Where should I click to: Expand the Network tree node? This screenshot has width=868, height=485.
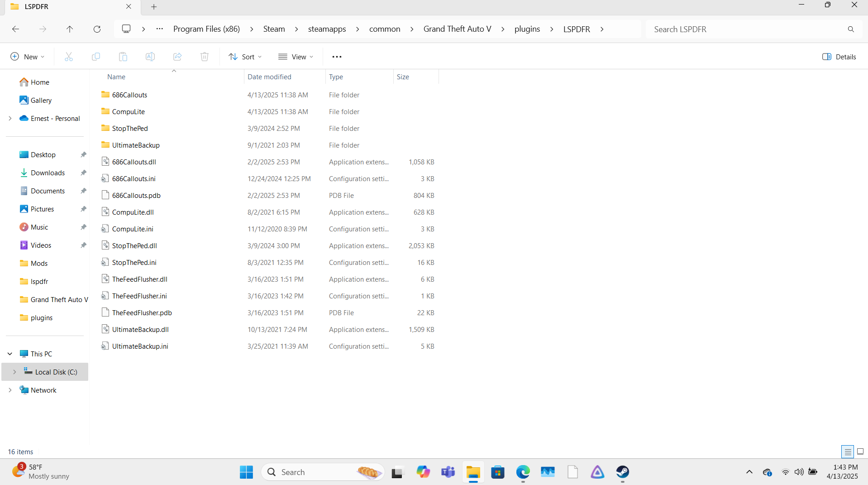10,390
